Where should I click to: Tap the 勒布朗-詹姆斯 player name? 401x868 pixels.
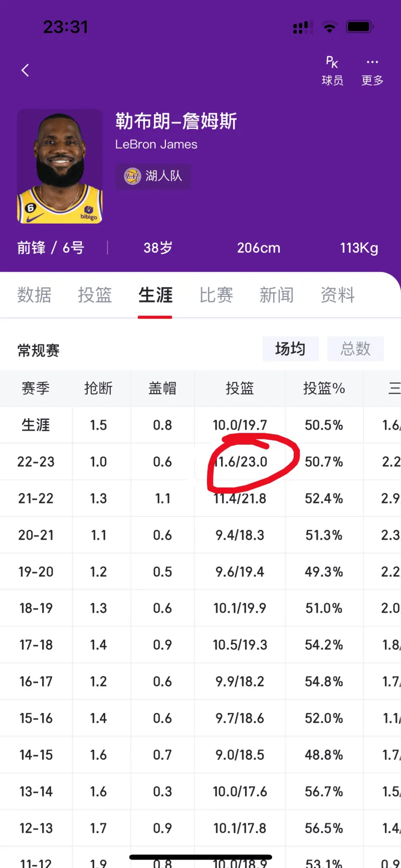click(176, 121)
